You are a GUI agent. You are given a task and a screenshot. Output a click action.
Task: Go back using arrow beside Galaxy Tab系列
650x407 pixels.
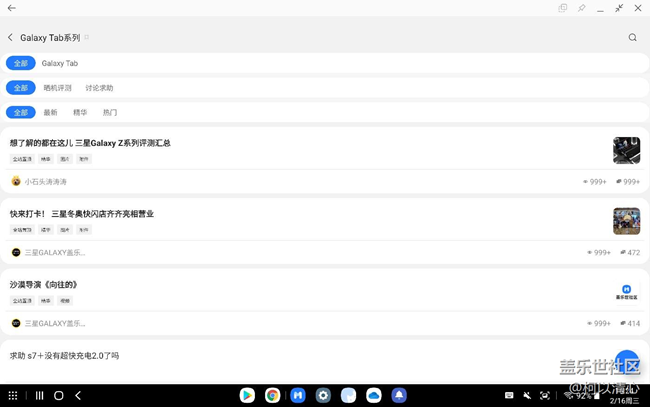[x=11, y=38]
